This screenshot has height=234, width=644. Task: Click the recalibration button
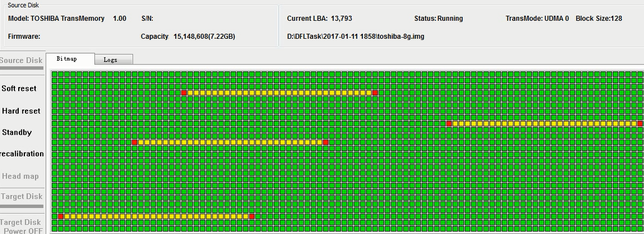22,154
